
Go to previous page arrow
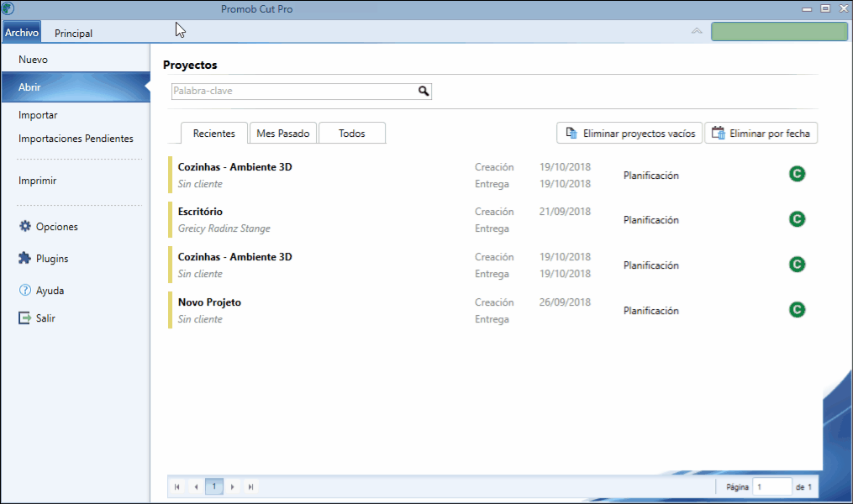(x=196, y=486)
